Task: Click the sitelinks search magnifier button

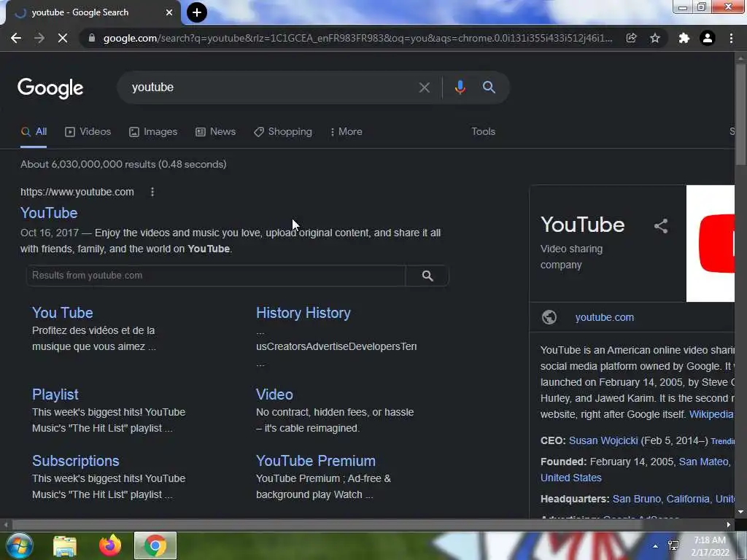Action: click(427, 276)
